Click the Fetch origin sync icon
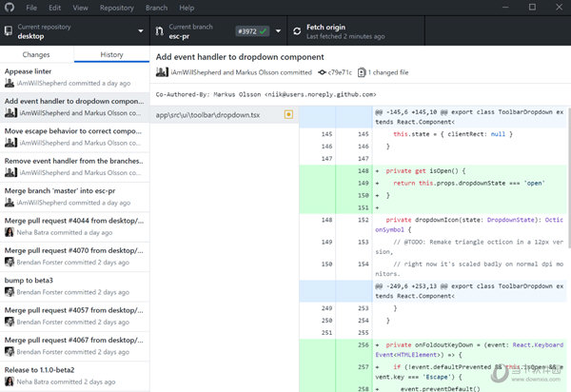 coord(298,30)
